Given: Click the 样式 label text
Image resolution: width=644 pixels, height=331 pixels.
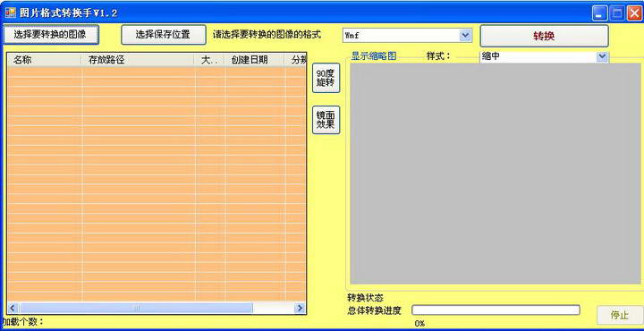Looking at the screenshot, I should [438, 56].
